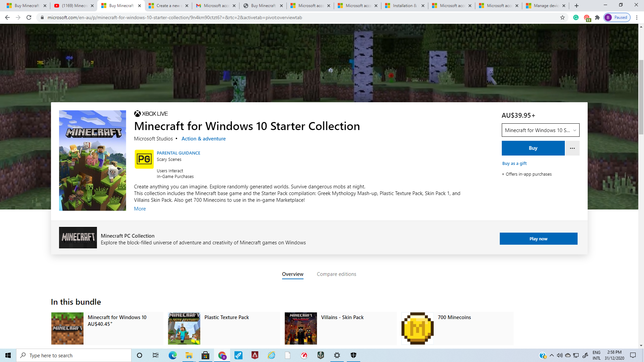Open the more options ellipsis button
Viewport: 644px width, 362px height.
coord(572,148)
